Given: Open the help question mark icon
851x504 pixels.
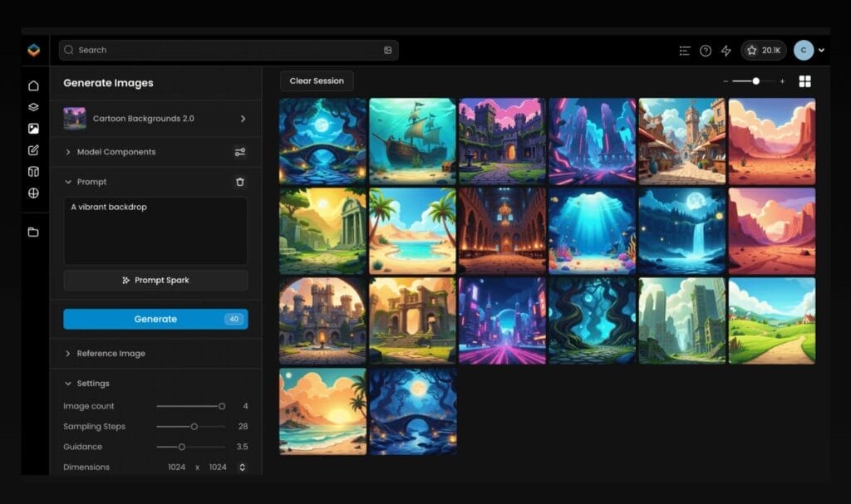Looking at the screenshot, I should pyautogui.click(x=706, y=51).
